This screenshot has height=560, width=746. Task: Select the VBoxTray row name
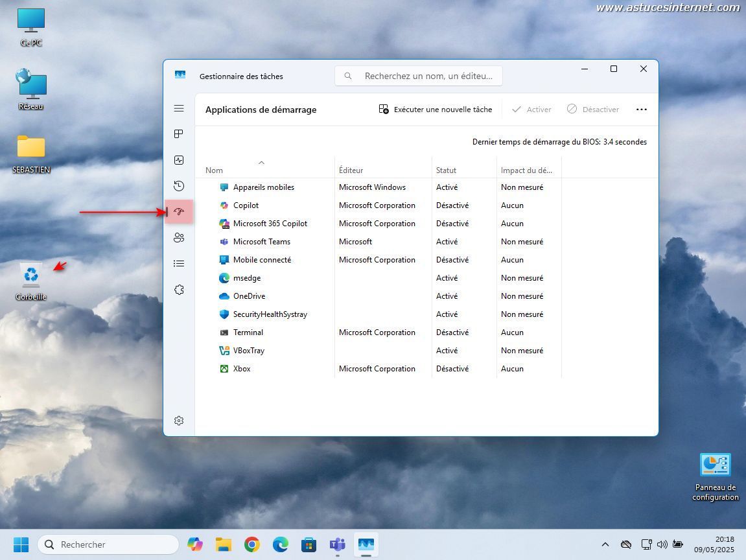(x=249, y=351)
